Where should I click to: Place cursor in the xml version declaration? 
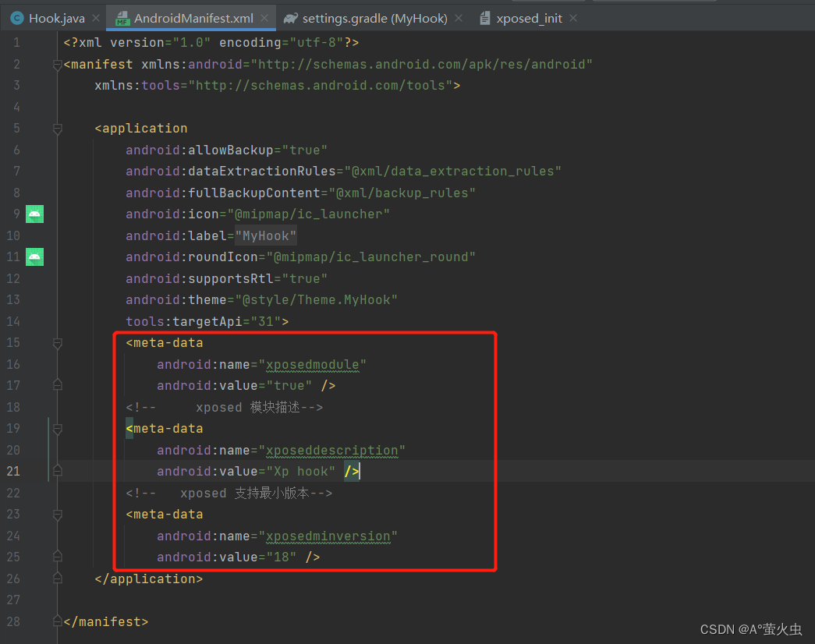[x=211, y=43]
